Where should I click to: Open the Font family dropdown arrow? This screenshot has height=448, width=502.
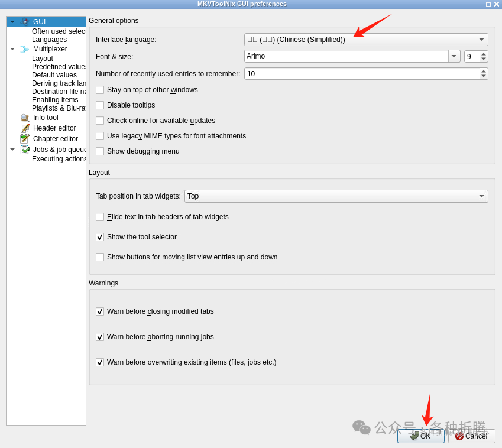pos(454,56)
